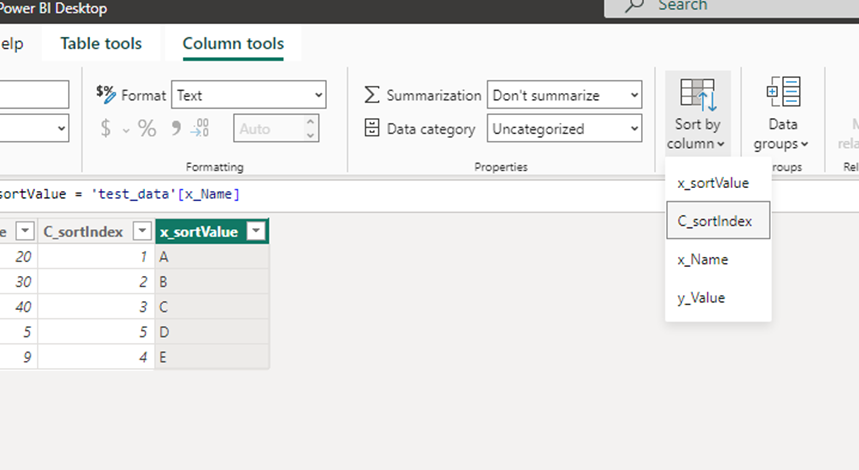Choose y_Value in sort menu

[718, 297]
